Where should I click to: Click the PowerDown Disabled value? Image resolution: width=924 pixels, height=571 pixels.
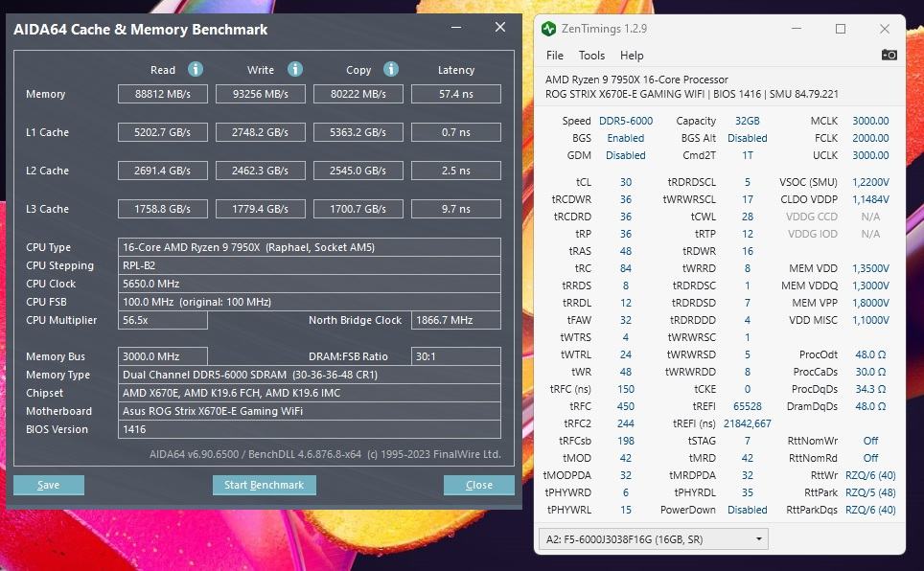pos(748,510)
